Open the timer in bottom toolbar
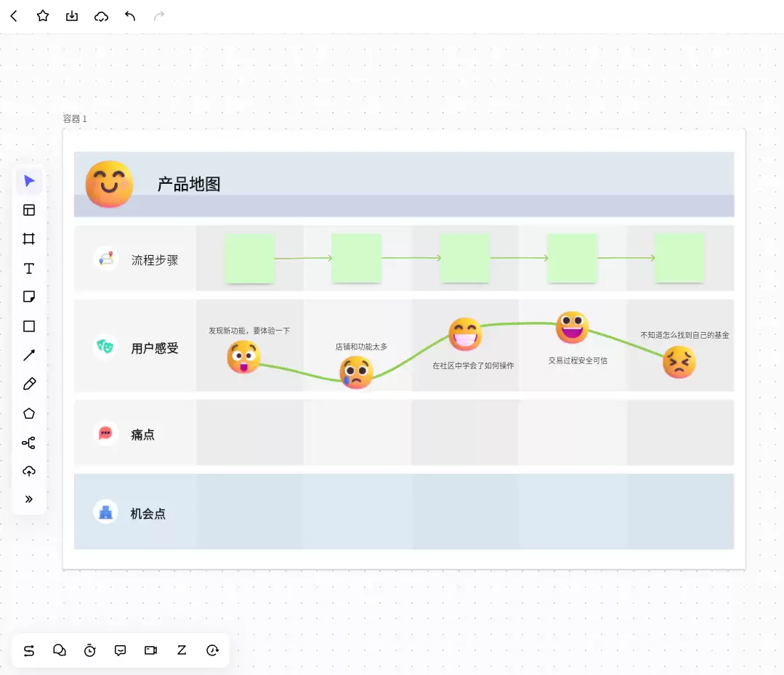 click(x=89, y=650)
